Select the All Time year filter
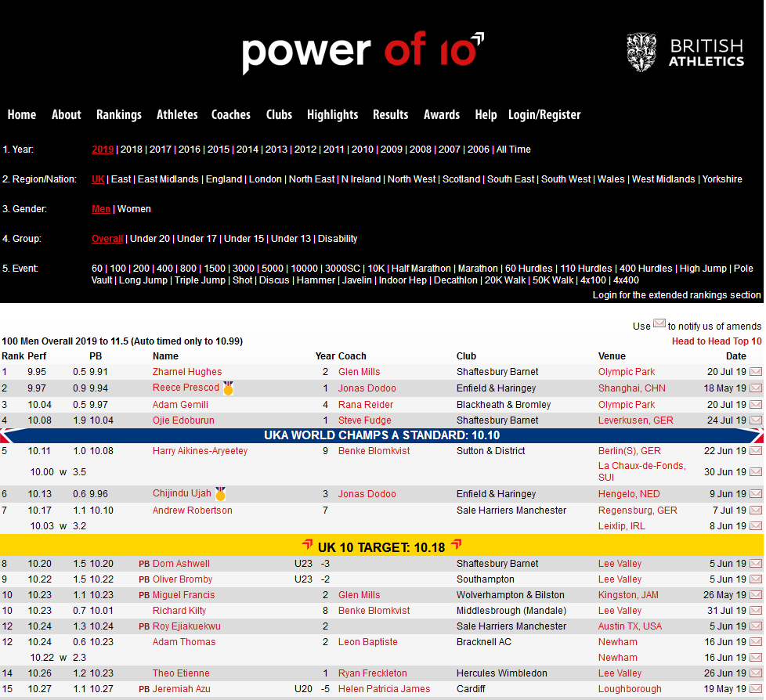The height and width of the screenshot is (700, 766). tap(514, 150)
